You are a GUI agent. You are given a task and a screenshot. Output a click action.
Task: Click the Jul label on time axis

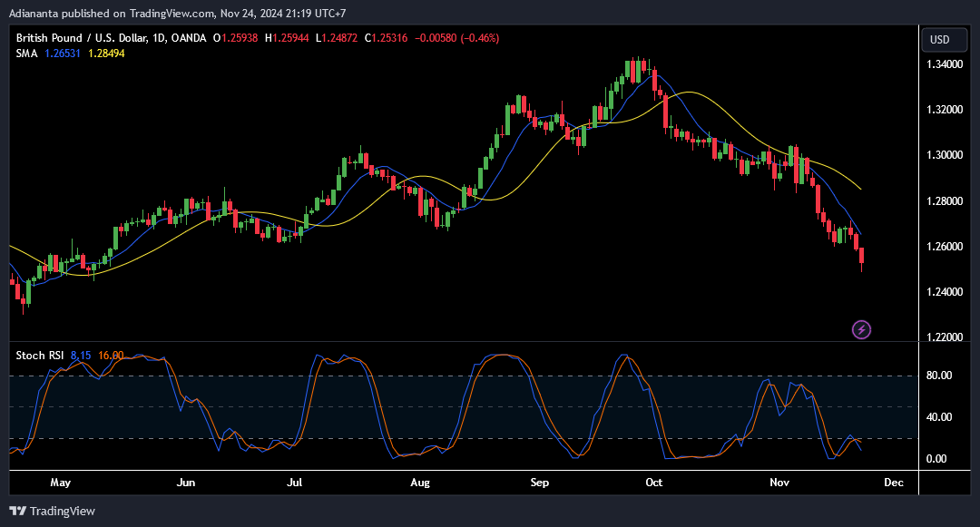pos(294,483)
